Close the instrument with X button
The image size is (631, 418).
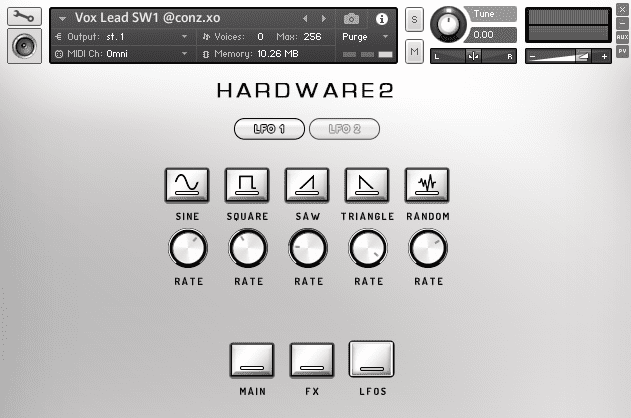(623, 9)
